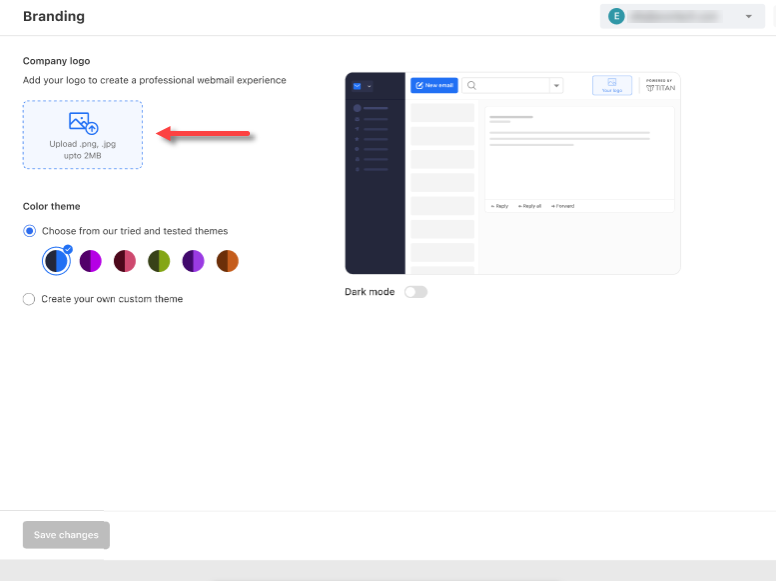Click the Titan logo in preview header
The height and width of the screenshot is (581, 776).
pyautogui.click(x=659, y=86)
